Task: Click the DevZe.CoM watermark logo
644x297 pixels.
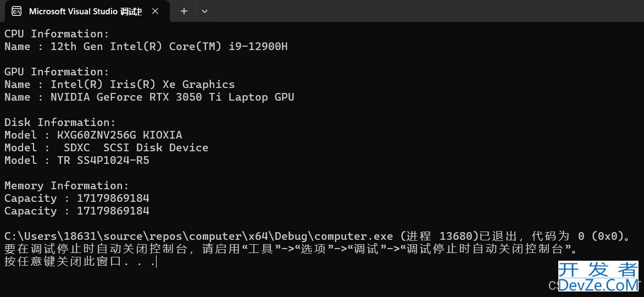Action: (598, 278)
